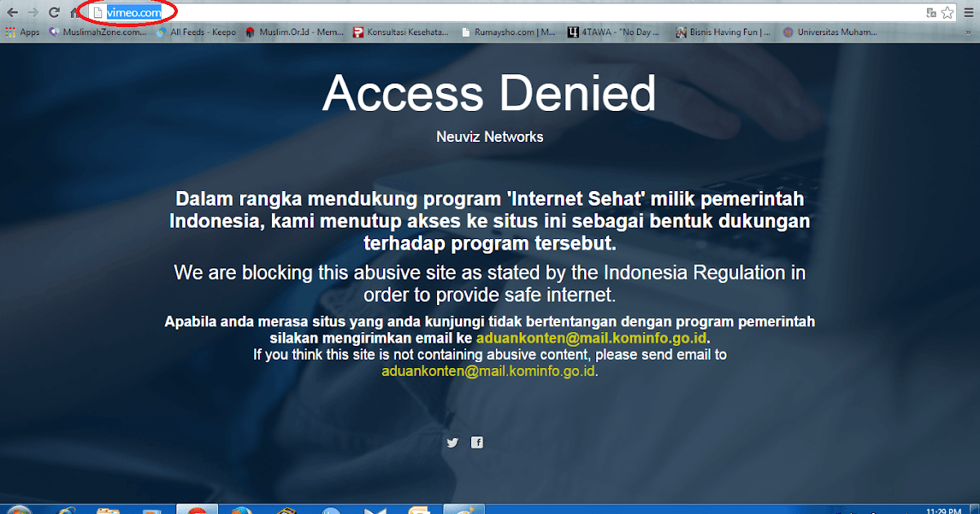Open the Chrome menu icon
The width and height of the screenshot is (980, 514).
[x=969, y=12]
